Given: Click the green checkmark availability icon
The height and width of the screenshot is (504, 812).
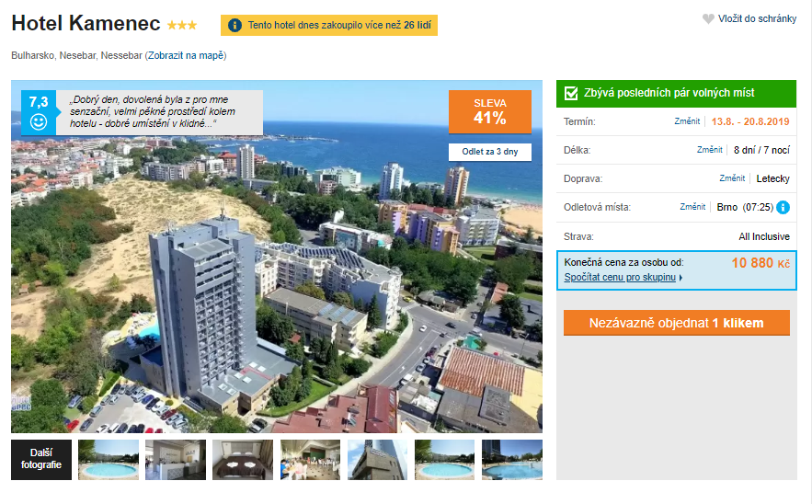Looking at the screenshot, I should [x=571, y=93].
